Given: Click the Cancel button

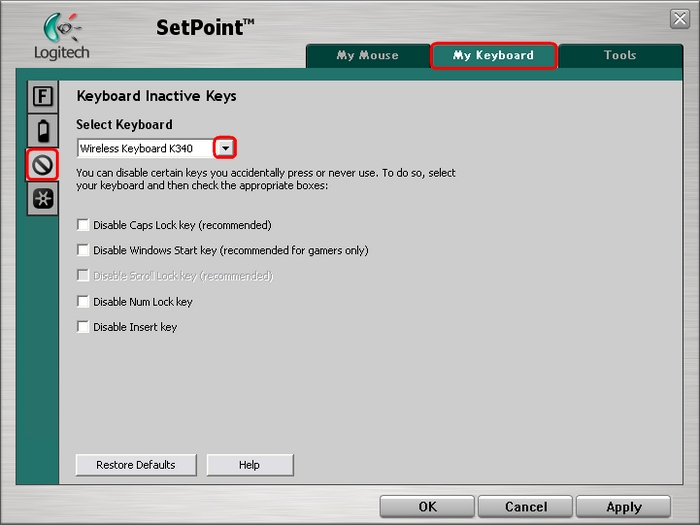Looking at the screenshot, I should pyautogui.click(x=525, y=507).
